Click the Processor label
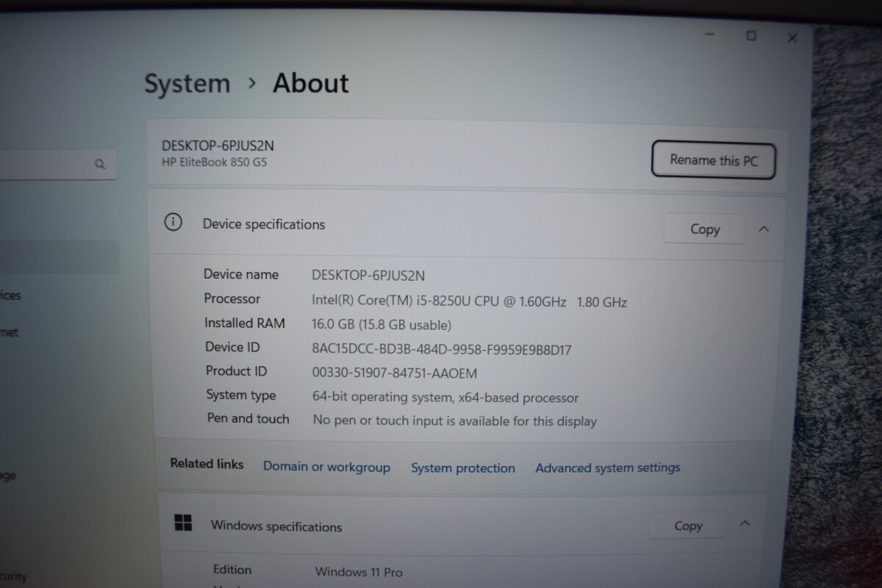Screen dimensions: 882x588 232,298
